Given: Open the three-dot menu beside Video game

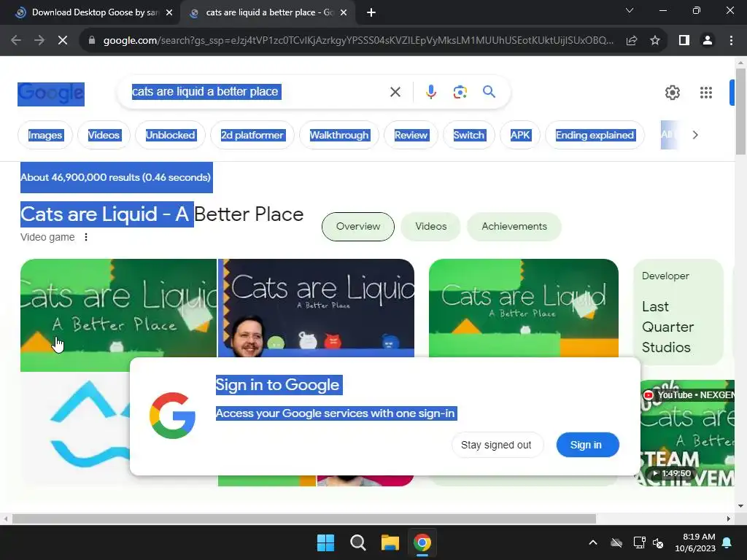Looking at the screenshot, I should (86, 237).
